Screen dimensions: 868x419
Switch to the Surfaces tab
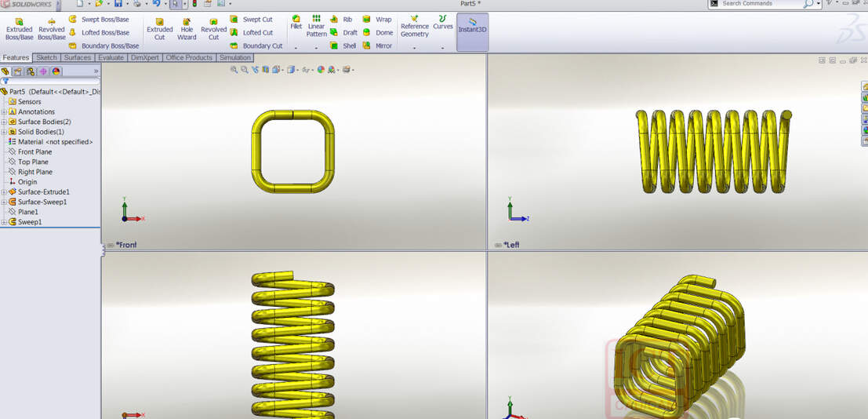tap(78, 57)
